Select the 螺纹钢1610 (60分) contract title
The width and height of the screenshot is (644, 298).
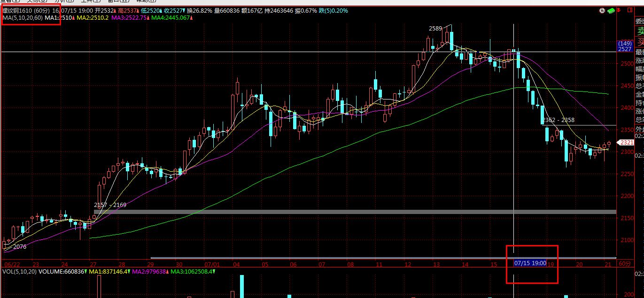click(26, 10)
